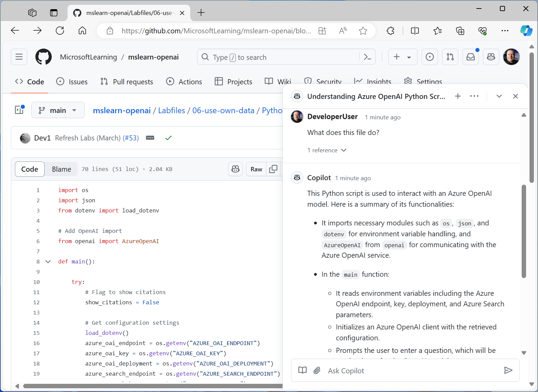Expand the commit message ellipsis button

point(150,138)
